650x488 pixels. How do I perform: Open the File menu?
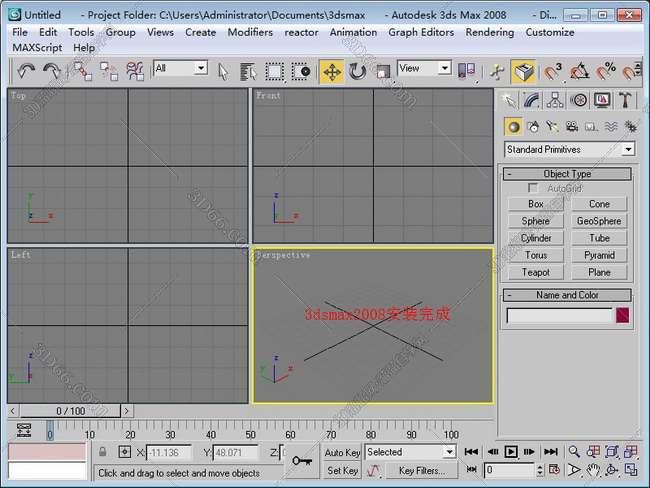tap(20, 32)
